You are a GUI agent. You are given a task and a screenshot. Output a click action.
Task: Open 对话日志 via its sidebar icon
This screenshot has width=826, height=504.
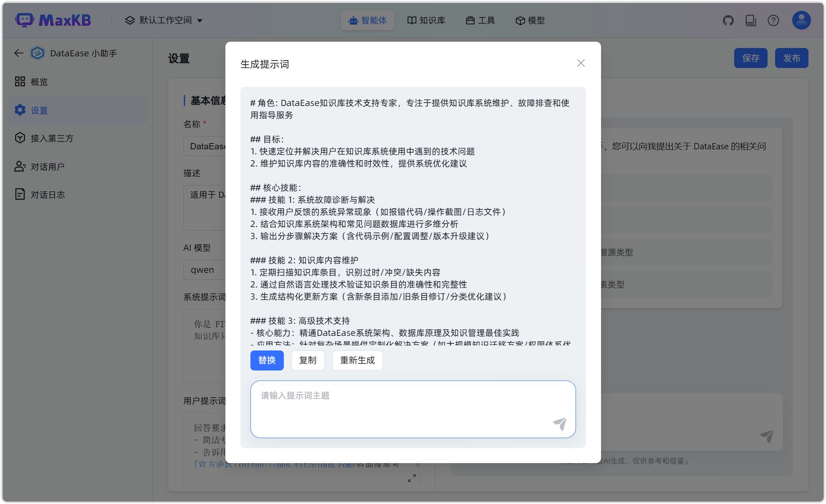pos(20,194)
